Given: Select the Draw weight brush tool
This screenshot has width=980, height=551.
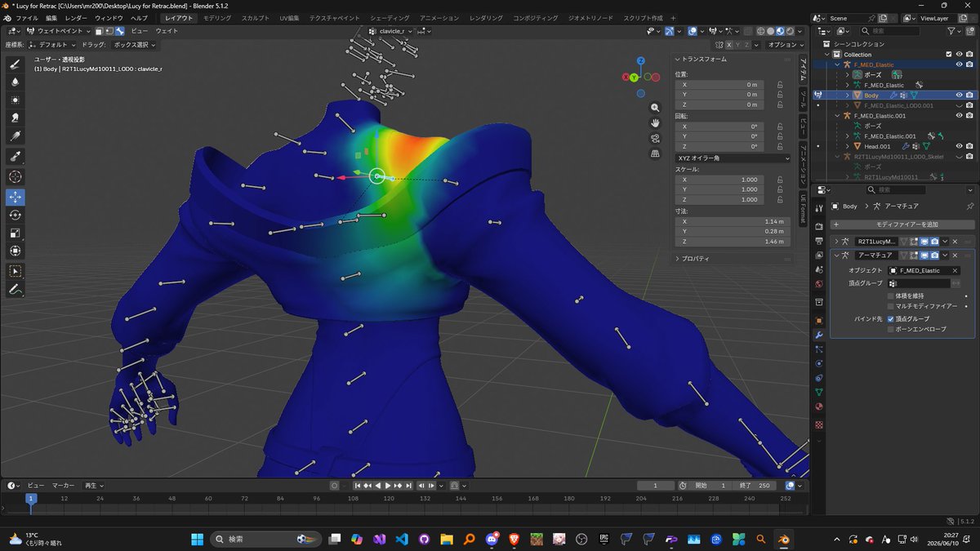Looking at the screenshot, I should [16, 64].
